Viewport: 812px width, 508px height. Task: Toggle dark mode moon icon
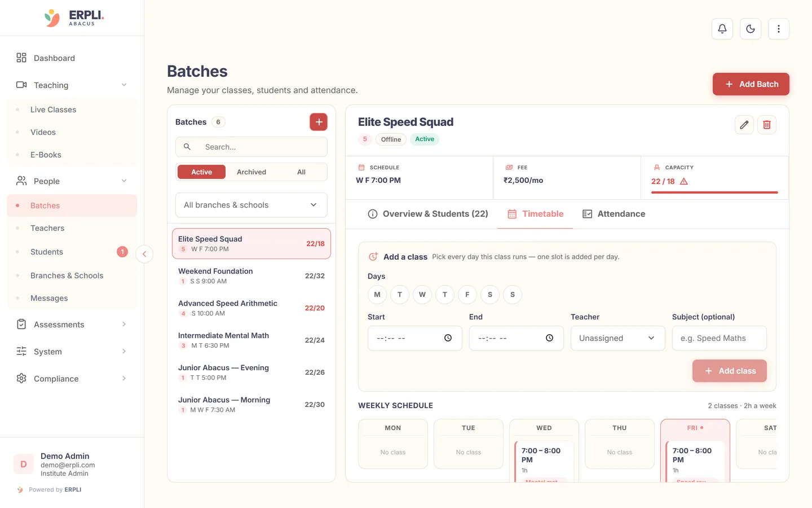pos(751,29)
